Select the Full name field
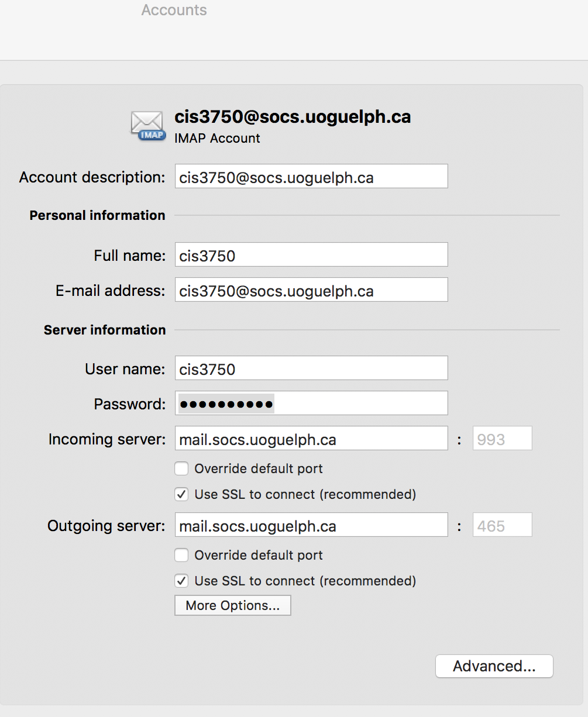Screen dimensions: 588x717 pyautogui.click(x=311, y=254)
